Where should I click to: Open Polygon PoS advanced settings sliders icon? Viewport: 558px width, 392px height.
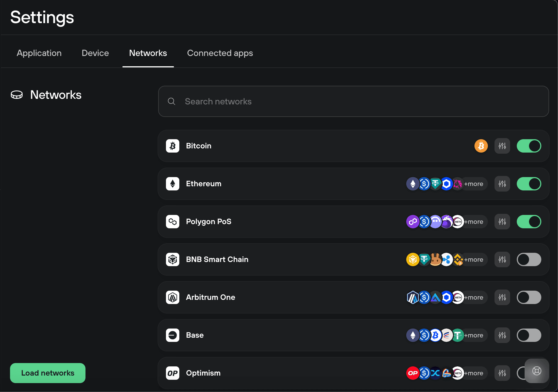tap(502, 222)
